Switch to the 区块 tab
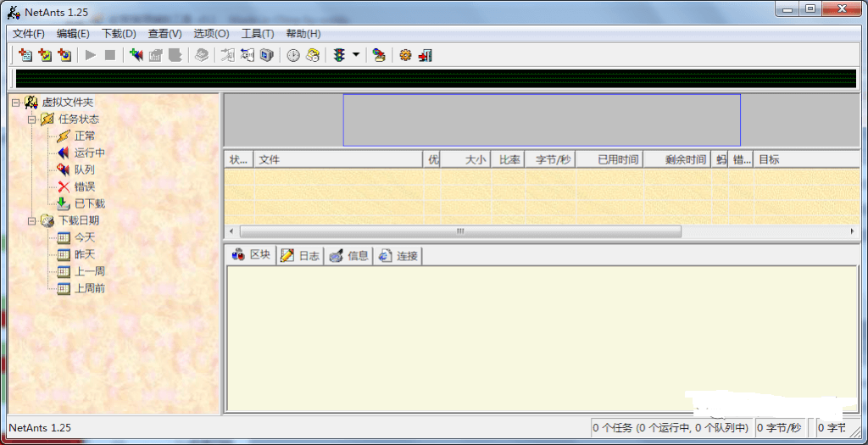Image resolution: width=868 pixels, height=445 pixels. click(x=252, y=255)
